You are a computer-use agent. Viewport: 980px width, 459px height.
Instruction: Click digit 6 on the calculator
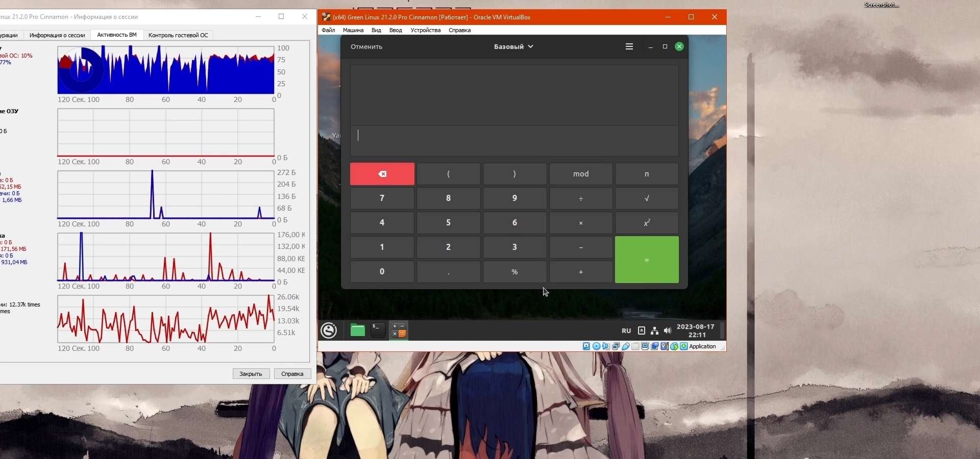(x=514, y=223)
